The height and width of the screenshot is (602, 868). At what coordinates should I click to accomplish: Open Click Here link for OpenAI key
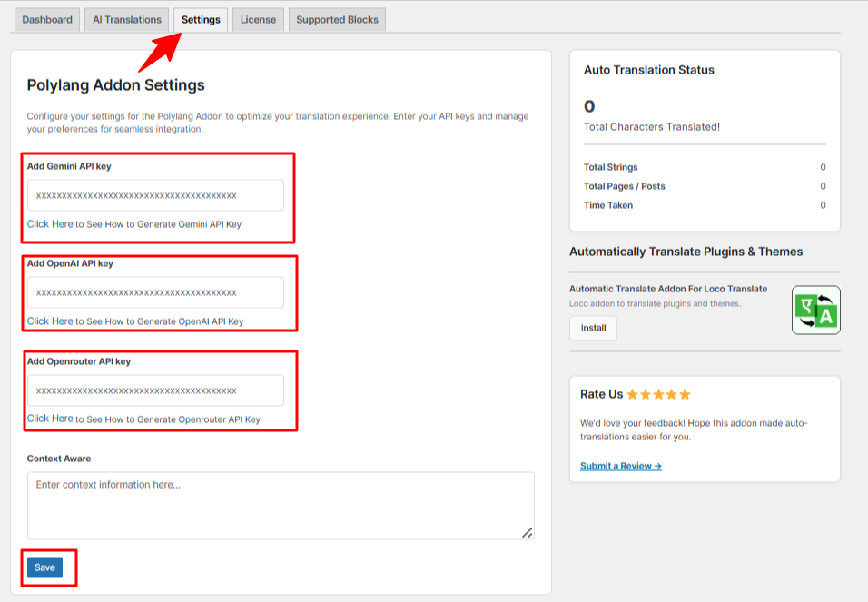50,321
